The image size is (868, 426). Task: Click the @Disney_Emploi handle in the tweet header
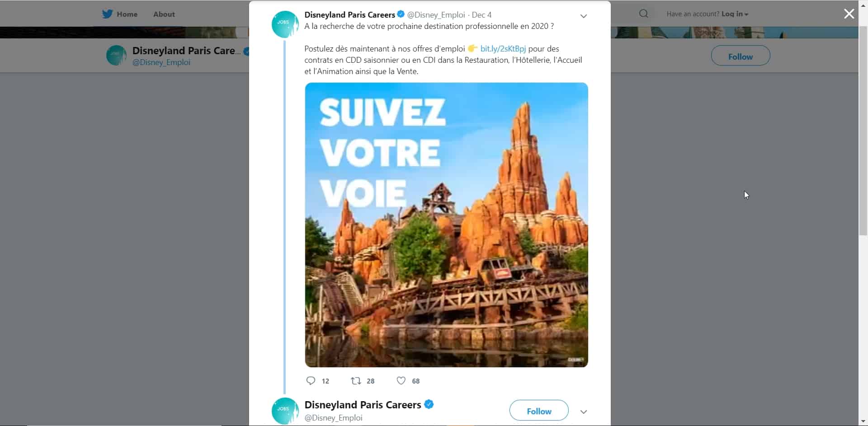(x=436, y=15)
